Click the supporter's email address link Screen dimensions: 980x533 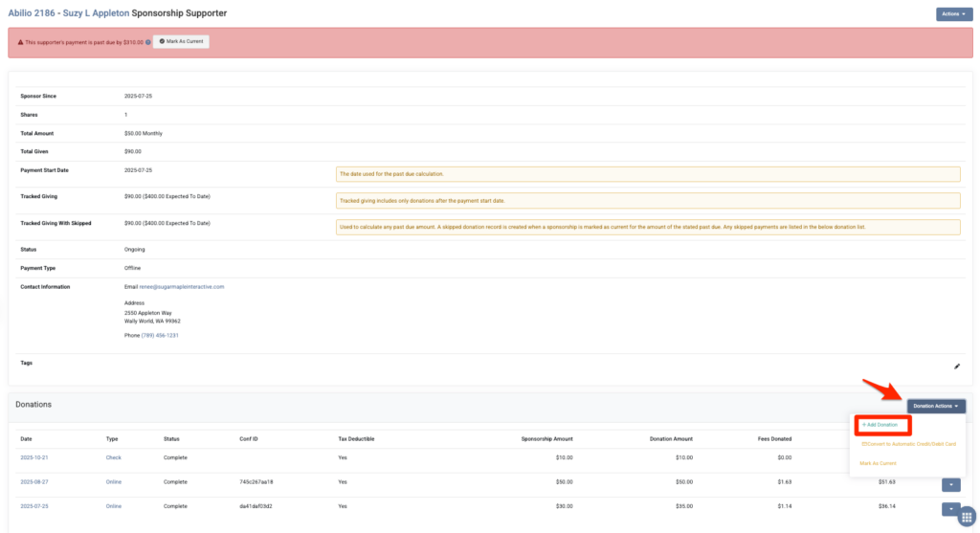[182, 286]
